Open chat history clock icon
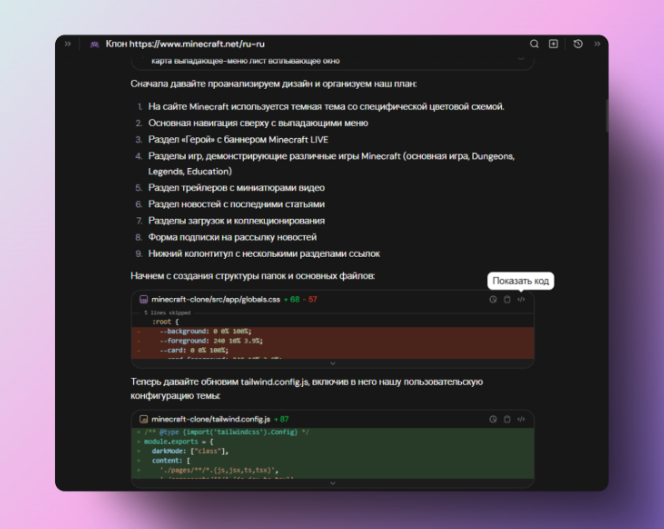Image resolution: width=664 pixels, height=529 pixels. click(578, 44)
